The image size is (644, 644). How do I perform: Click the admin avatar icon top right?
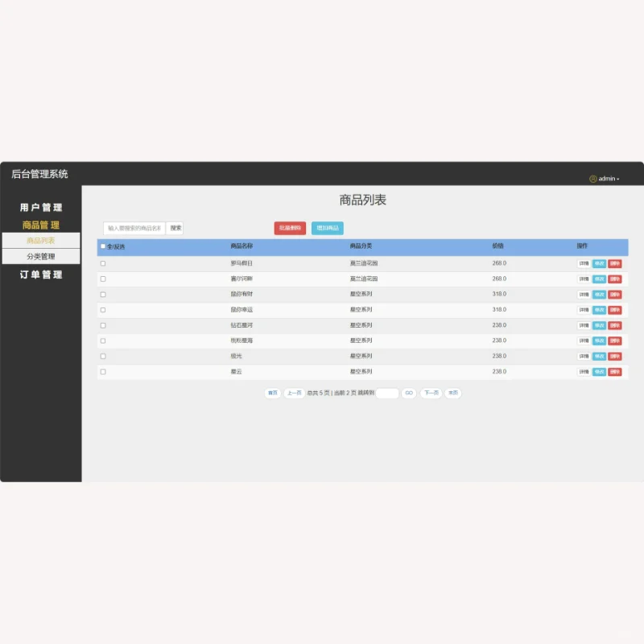[x=594, y=178]
